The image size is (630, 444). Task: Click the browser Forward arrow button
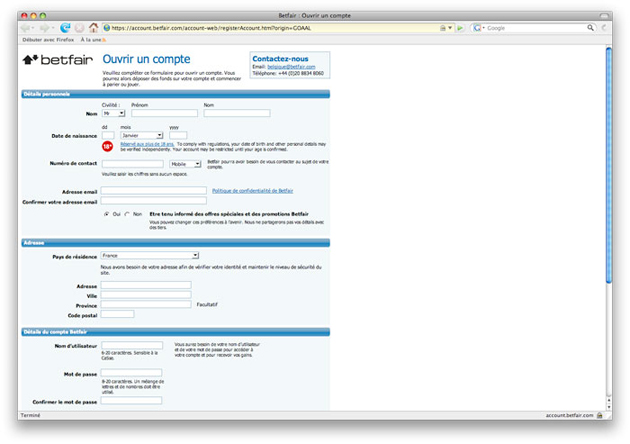point(45,28)
